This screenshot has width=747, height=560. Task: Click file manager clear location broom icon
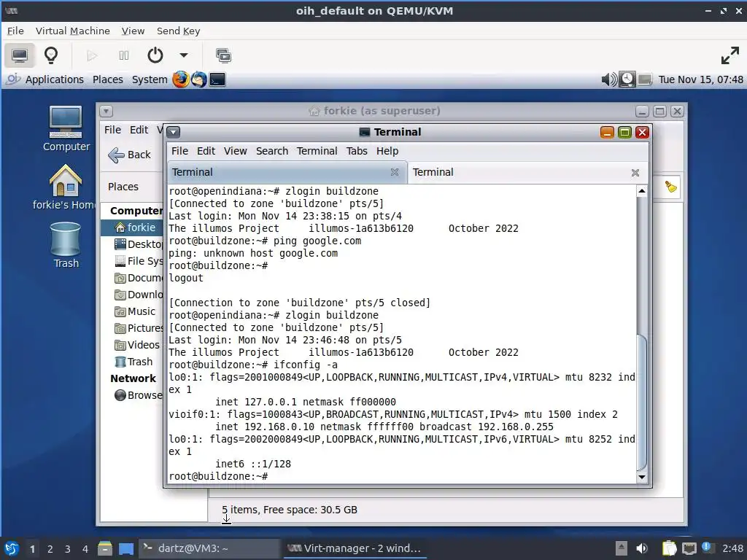point(671,187)
